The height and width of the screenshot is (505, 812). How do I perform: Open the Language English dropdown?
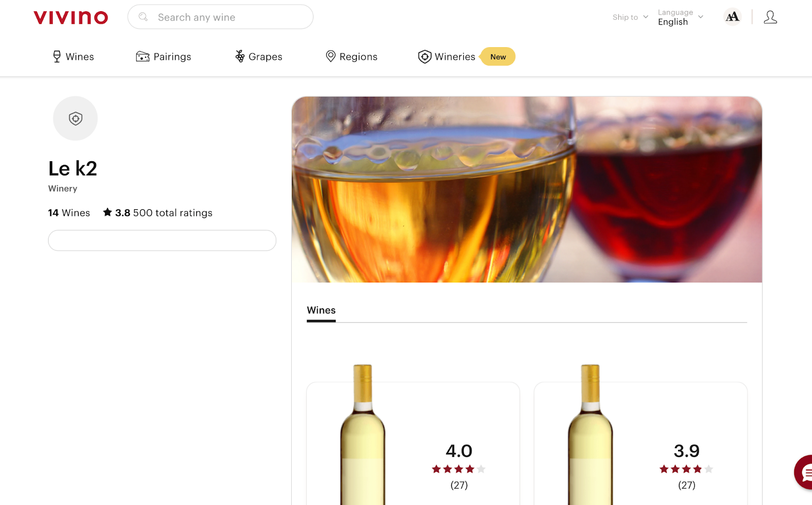point(680,17)
